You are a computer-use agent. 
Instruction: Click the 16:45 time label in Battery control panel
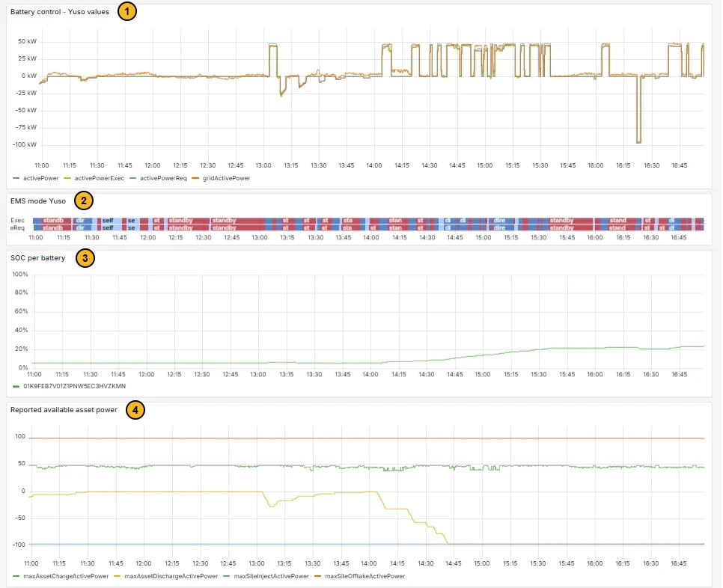[679, 165]
